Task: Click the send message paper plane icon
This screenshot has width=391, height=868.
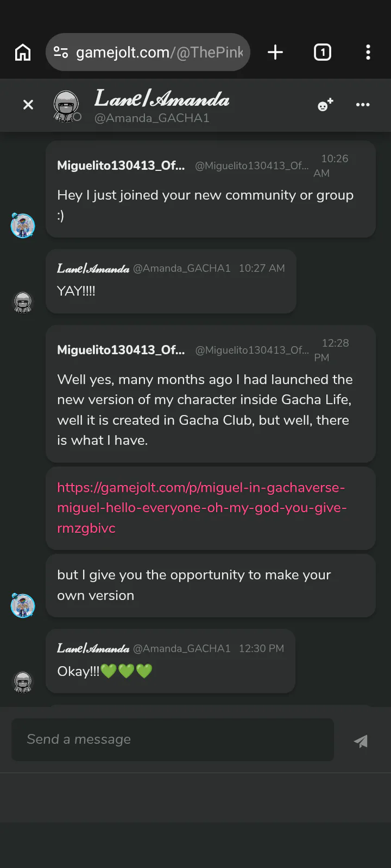Action: [361, 741]
